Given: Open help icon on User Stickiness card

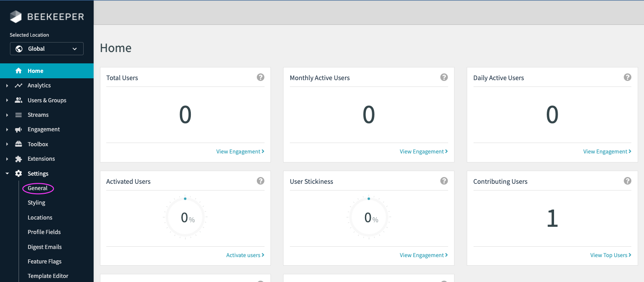Looking at the screenshot, I should (x=444, y=181).
